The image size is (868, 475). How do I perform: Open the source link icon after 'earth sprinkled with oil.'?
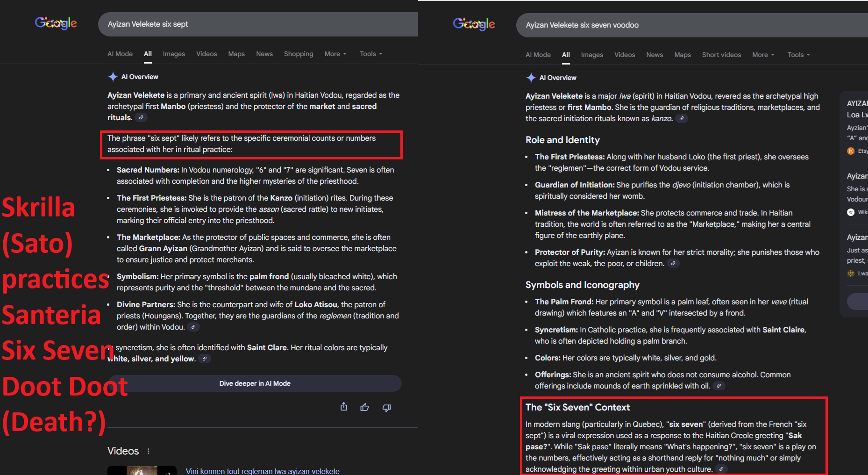click(x=719, y=386)
